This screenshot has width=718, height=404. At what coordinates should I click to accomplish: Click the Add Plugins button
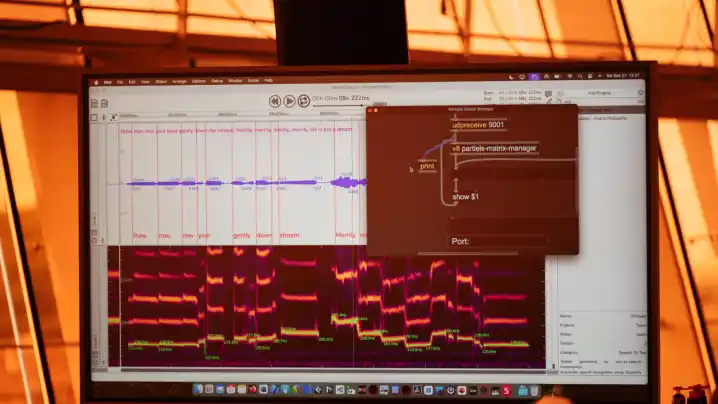pyautogui.click(x=600, y=92)
